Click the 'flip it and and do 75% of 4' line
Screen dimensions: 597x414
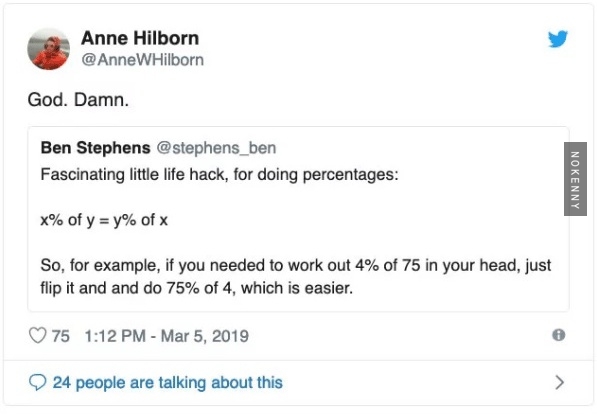tap(196, 288)
